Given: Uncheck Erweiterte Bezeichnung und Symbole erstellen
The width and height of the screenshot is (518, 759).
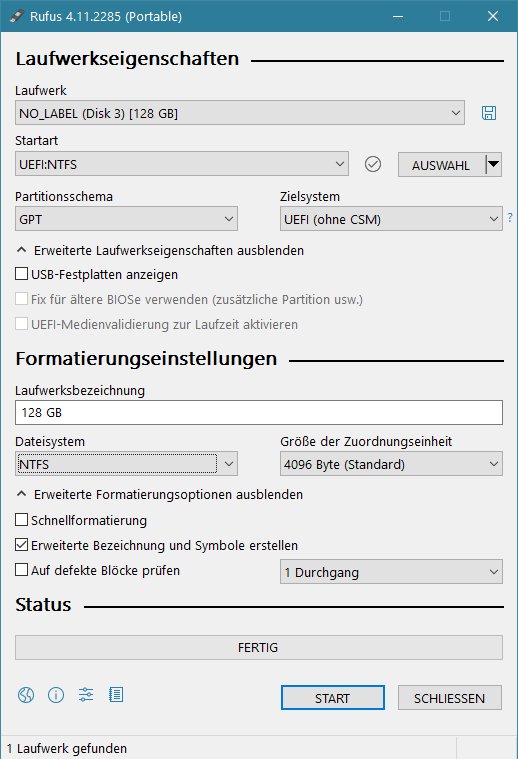Looking at the screenshot, I should [21, 545].
